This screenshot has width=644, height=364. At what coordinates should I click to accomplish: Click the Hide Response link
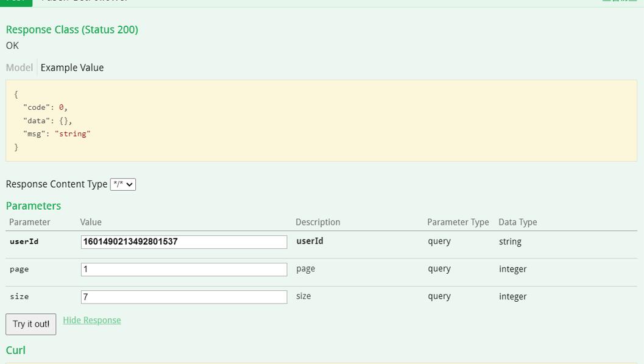[x=92, y=320]
